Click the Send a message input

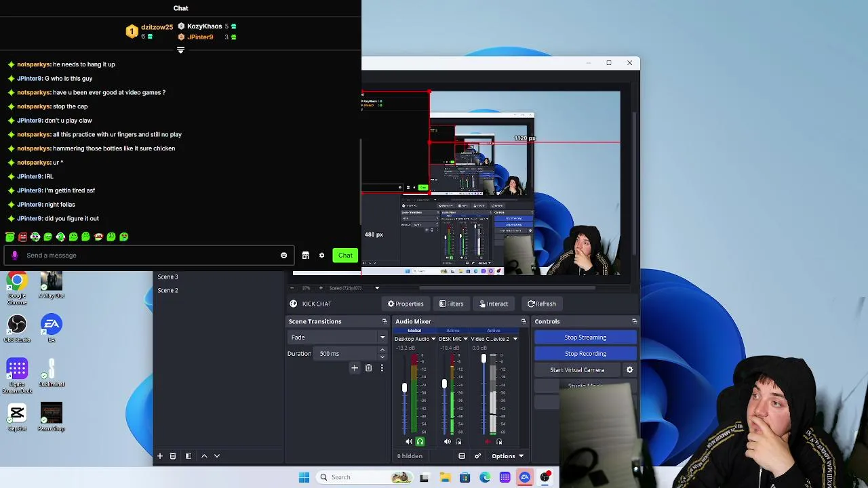(149, 256)
